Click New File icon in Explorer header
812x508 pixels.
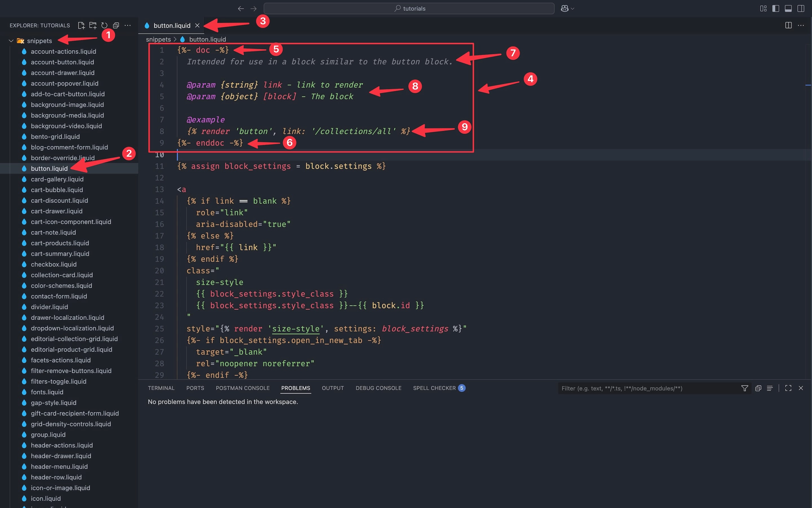[x=81, y=25]
